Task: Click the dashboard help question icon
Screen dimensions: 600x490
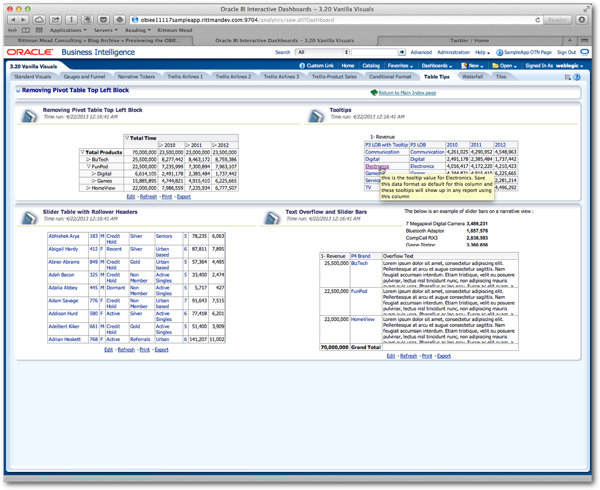Action: [x=577, y=77]
